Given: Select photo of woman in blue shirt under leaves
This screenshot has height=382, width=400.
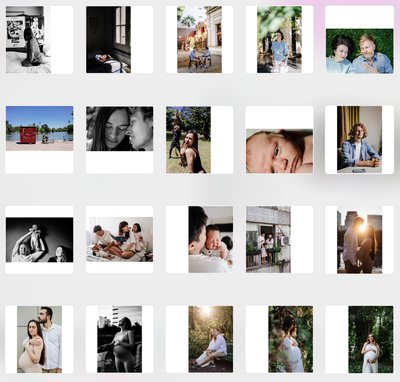Looking at the screenshot, I should 279,40.
